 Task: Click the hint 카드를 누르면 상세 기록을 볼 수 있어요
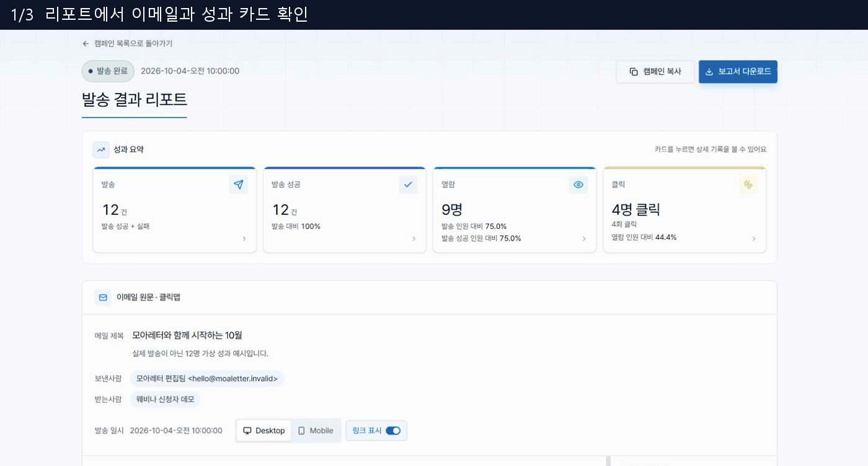coord(711,149)
